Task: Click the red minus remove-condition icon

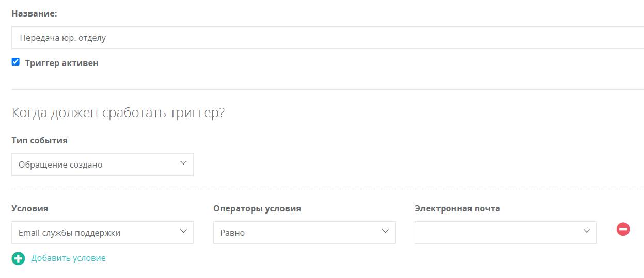Action: [623, 229]
